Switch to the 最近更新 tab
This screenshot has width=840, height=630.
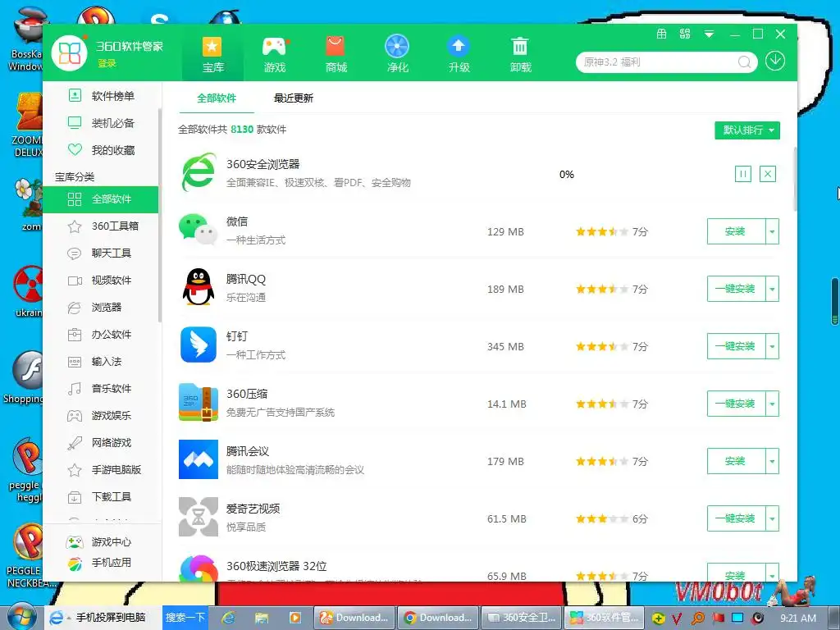click(293, 98)
